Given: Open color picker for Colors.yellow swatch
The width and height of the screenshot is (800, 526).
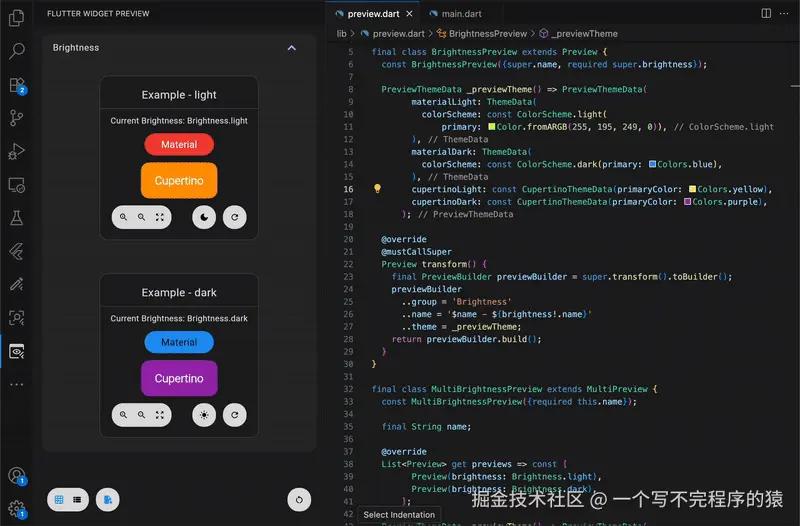Looking at the screenshot, I should click(x=692, y=189).
